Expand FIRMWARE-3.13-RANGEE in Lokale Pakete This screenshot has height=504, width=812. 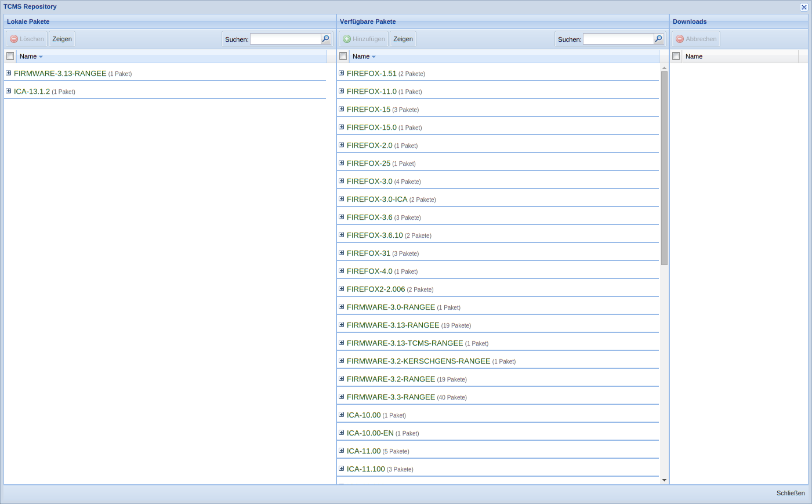pyautogui.click(x=8, y=72)
